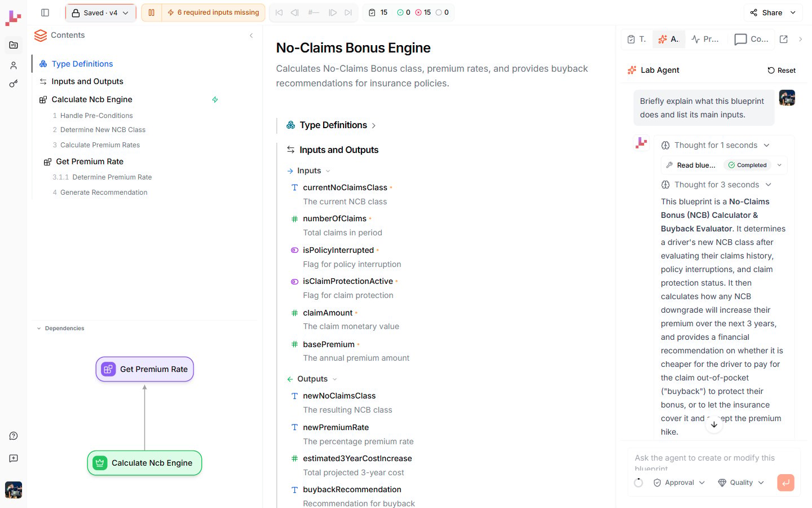Jump to first step in debugger controls
Screen dimensions: 812x508
pyautogui.click(x=279, y=12)
